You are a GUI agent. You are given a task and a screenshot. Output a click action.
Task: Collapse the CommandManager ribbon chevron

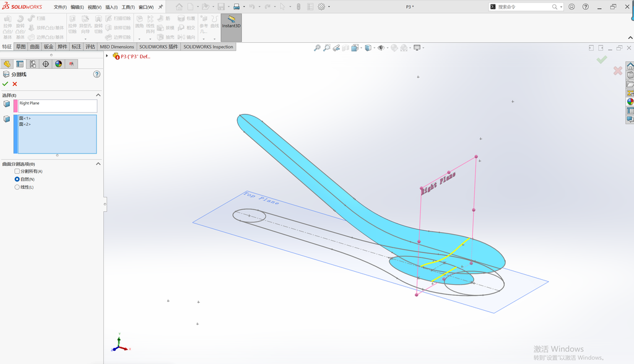[630, 38]
